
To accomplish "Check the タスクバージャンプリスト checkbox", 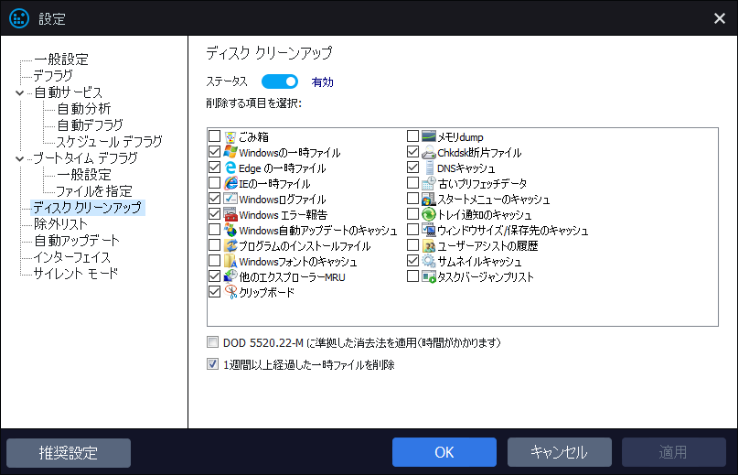I will 413,276.
